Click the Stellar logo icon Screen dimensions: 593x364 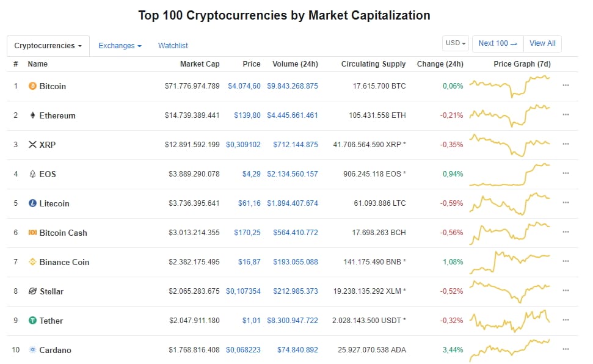tap(32, 291)
